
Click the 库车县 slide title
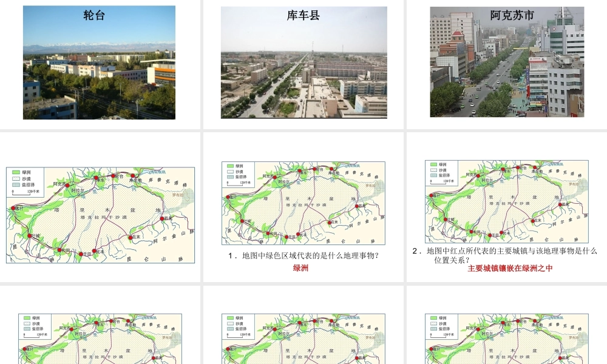[x=303, y=16]
